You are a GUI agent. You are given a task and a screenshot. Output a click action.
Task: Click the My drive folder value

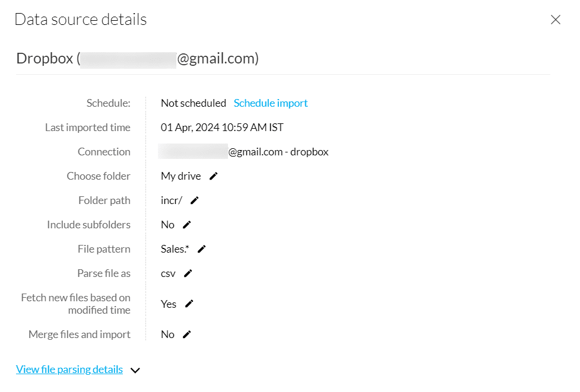coord(180,176)
